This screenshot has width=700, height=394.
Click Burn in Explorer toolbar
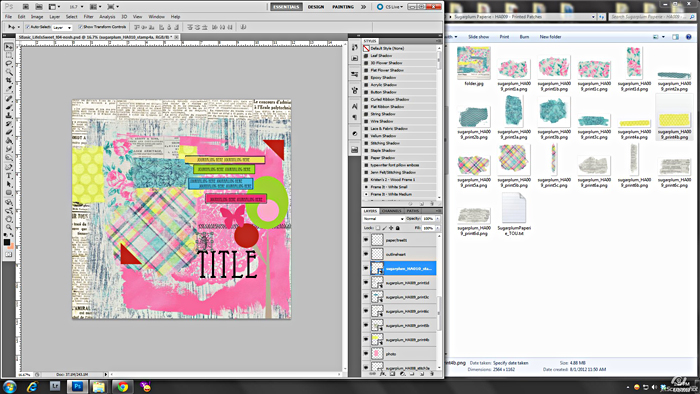tap(524, 37)
